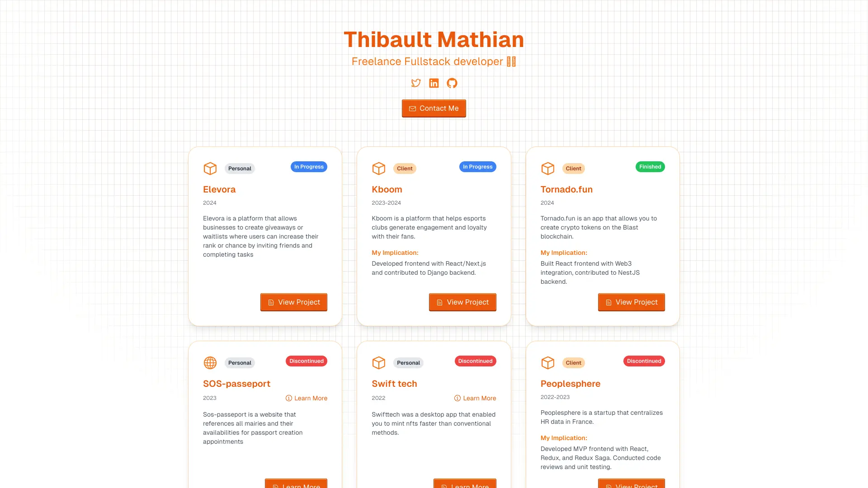Screen dimensions: 868x488
Task: Click the Swift tech box icon
Action: click(378, 362)
